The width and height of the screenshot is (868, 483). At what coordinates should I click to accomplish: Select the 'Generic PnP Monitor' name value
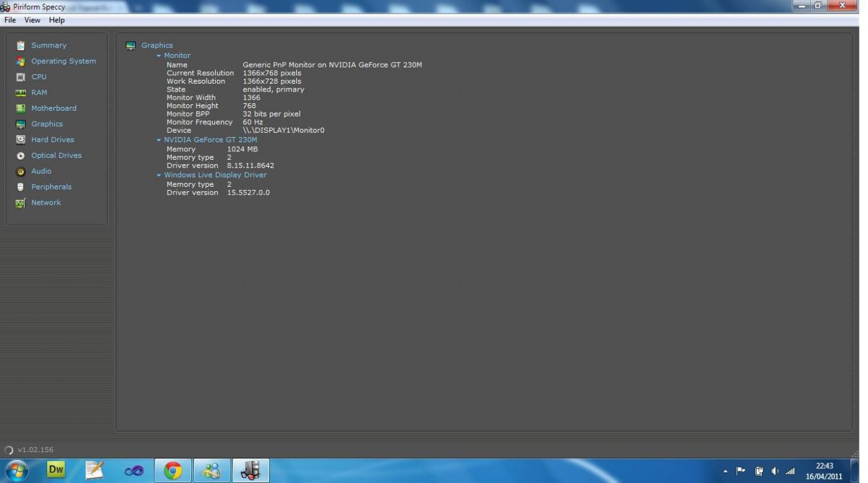click(x=332, y=65)
